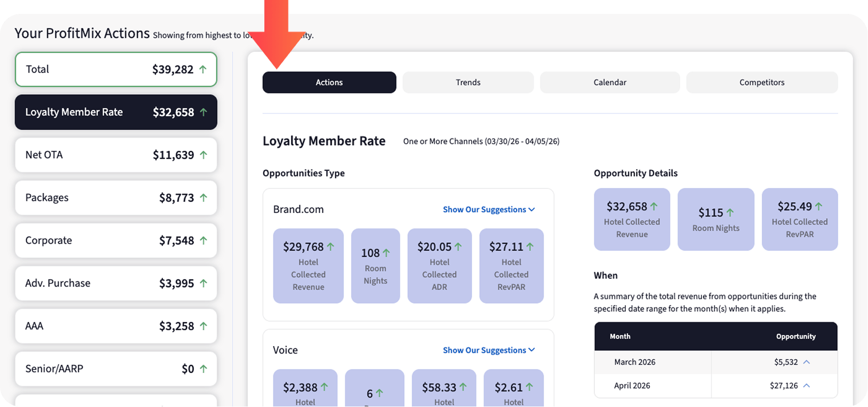Click the up arrow on Net OTA card

pyautogui.click(x=204, y=155)
